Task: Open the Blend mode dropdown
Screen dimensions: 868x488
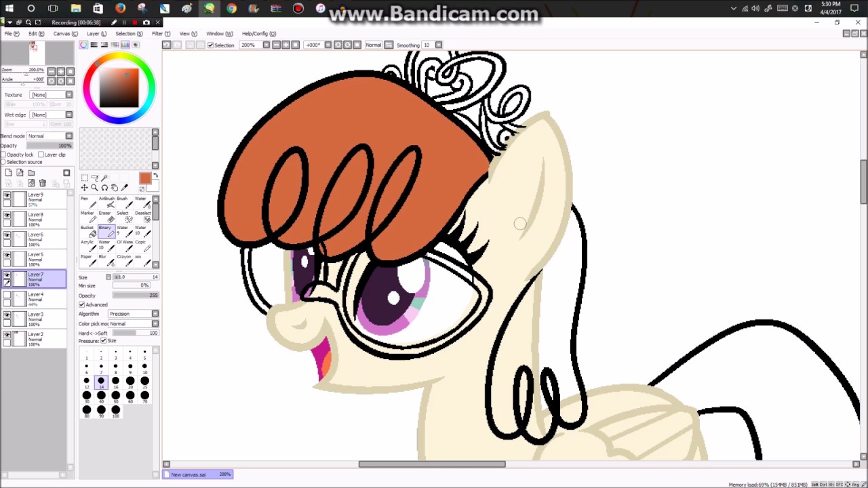Action: point(50,136)
